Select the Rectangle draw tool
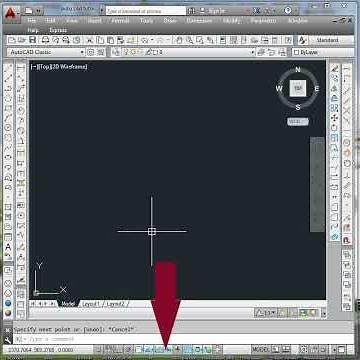360x360 pixels. (x=8, y=108)
